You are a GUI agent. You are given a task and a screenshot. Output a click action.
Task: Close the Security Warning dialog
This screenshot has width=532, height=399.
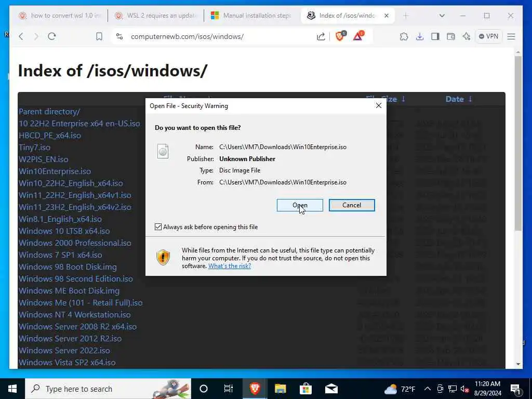coord(379,106)
